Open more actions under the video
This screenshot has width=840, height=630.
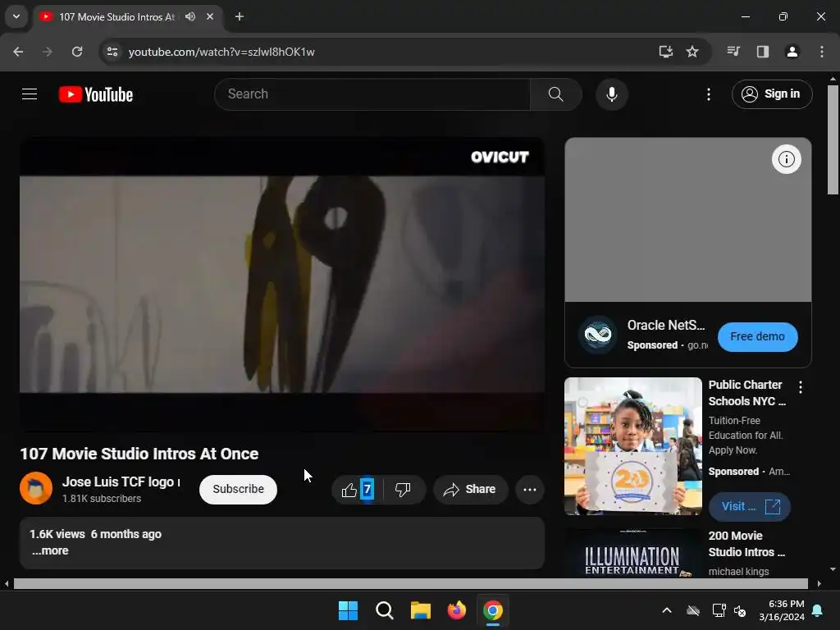[x=529, y=489]
